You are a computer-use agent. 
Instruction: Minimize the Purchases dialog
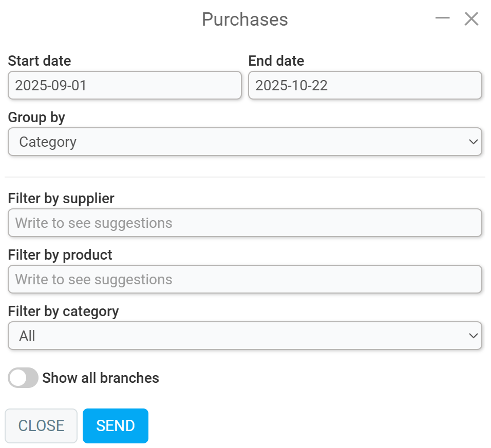tap(442, 19)
